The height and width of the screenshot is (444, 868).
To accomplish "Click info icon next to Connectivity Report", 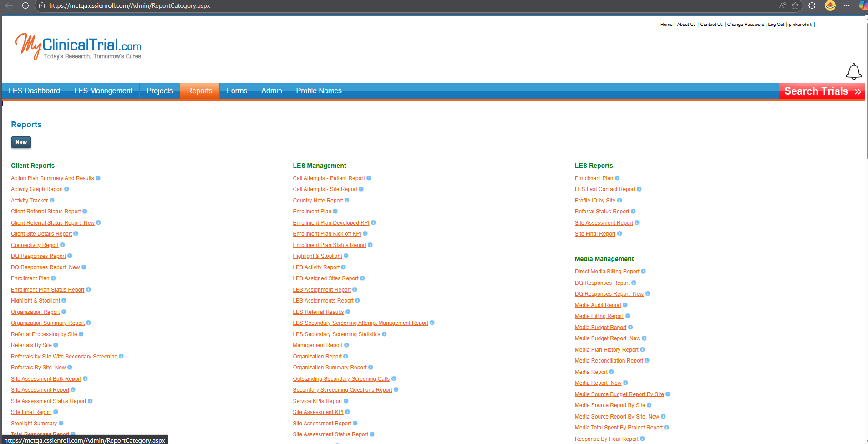I will coord(62,245).
